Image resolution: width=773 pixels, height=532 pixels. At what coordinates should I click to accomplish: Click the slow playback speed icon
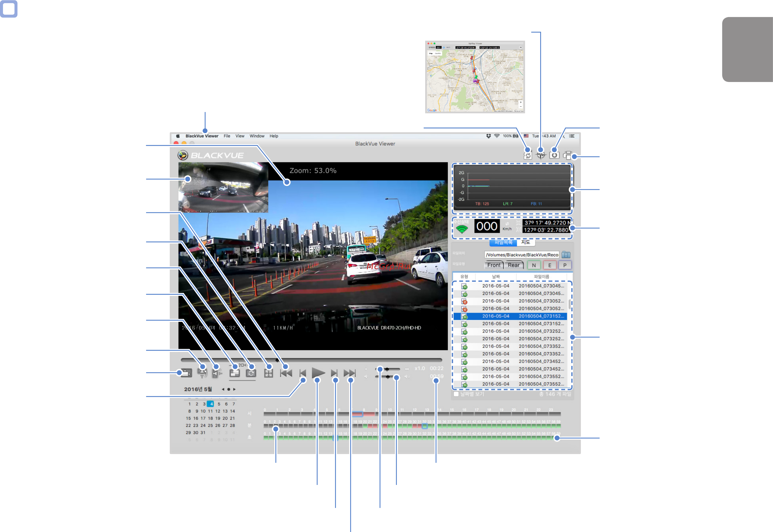pos(366,369)
